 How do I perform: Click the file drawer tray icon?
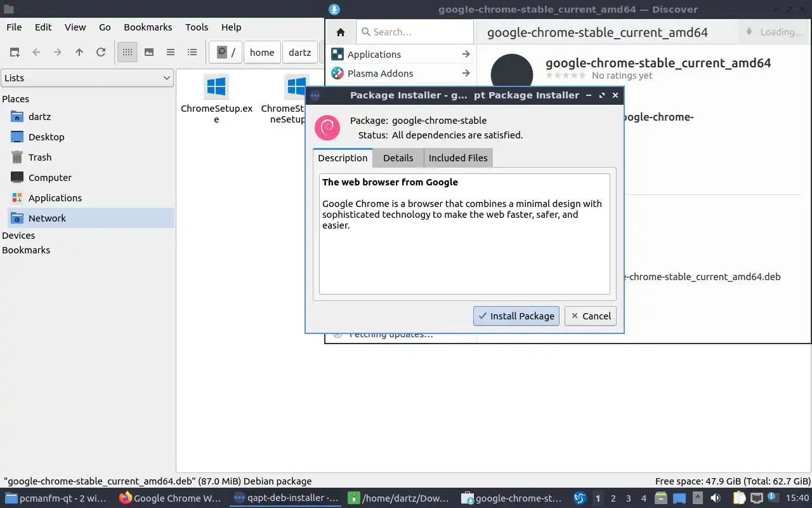661,498
